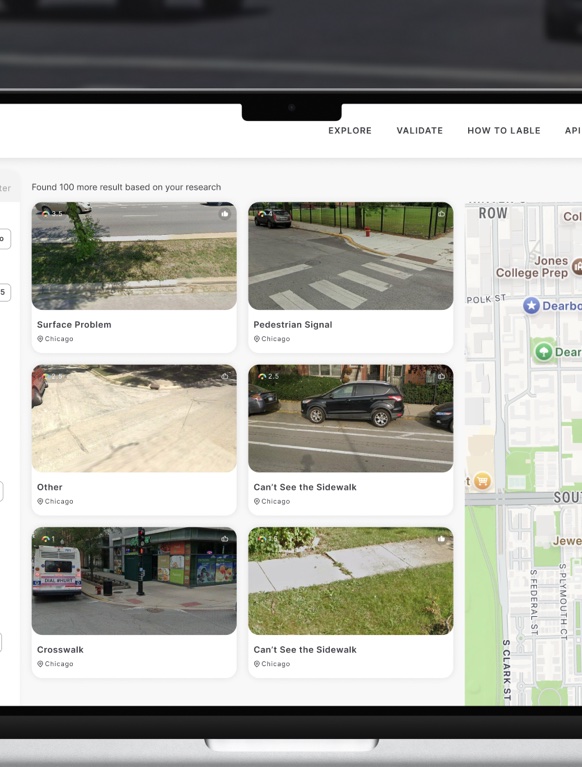The width and height of the screenshot is (582, 767).
Task: Click the ROW label on the map
Action: [x=493, y=213]
